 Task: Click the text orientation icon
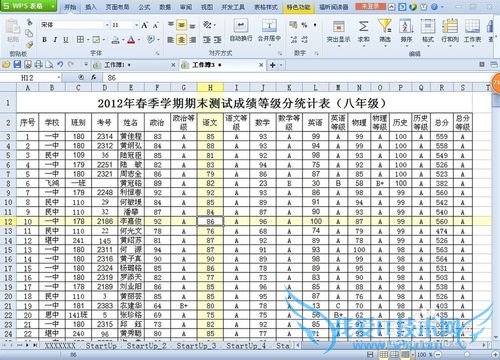[x=208, y=25]
